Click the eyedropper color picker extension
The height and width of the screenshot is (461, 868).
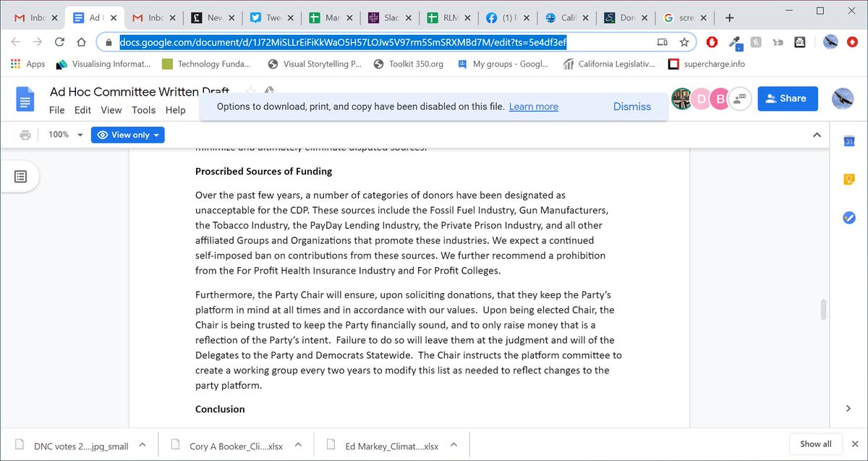[736, 42]
